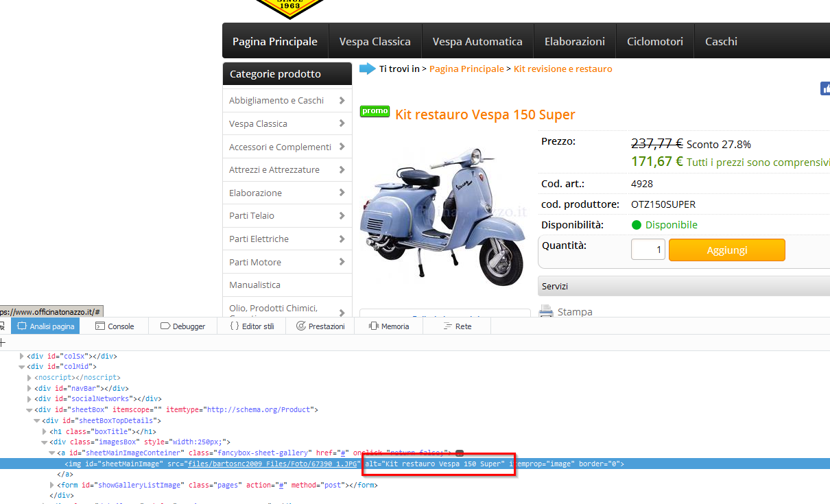
Task: Click the product title Kit restauro Vespa 150 Super
Action: pyautogui.click(x=485, y=115)
